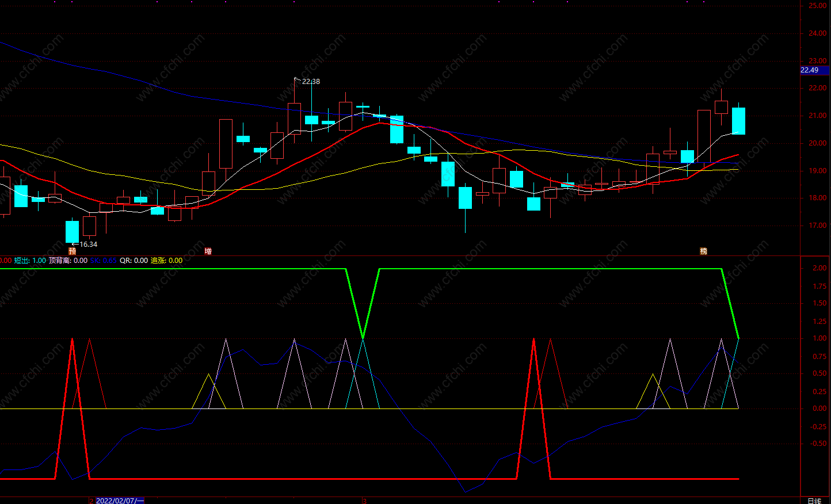Click the candlestick at the 22.38 high
Viewport: 831px width, 504px height.
point(294,119)
